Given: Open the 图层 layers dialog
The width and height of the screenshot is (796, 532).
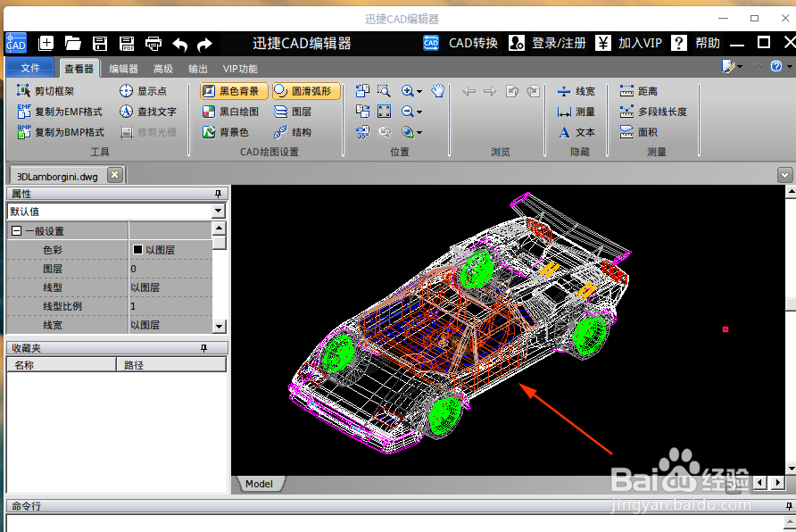Looking at the screenshot, I should (x=293, y=112).
